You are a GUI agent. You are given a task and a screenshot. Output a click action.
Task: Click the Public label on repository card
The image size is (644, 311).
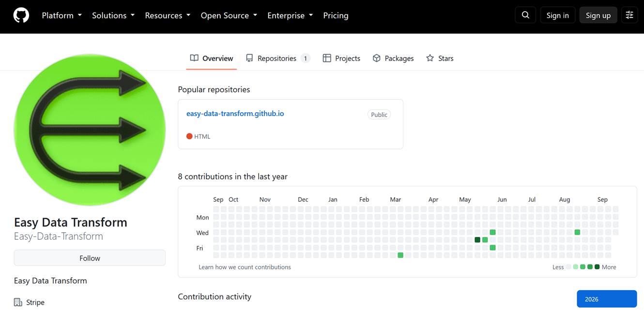tap(379, 115)
